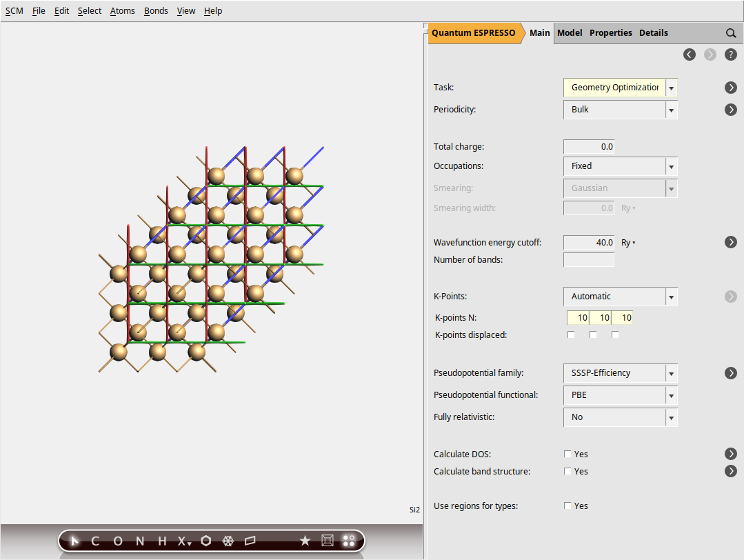The image size is (744, 560).
Task: Enable Use regions for types
Action: coord(567,506)
